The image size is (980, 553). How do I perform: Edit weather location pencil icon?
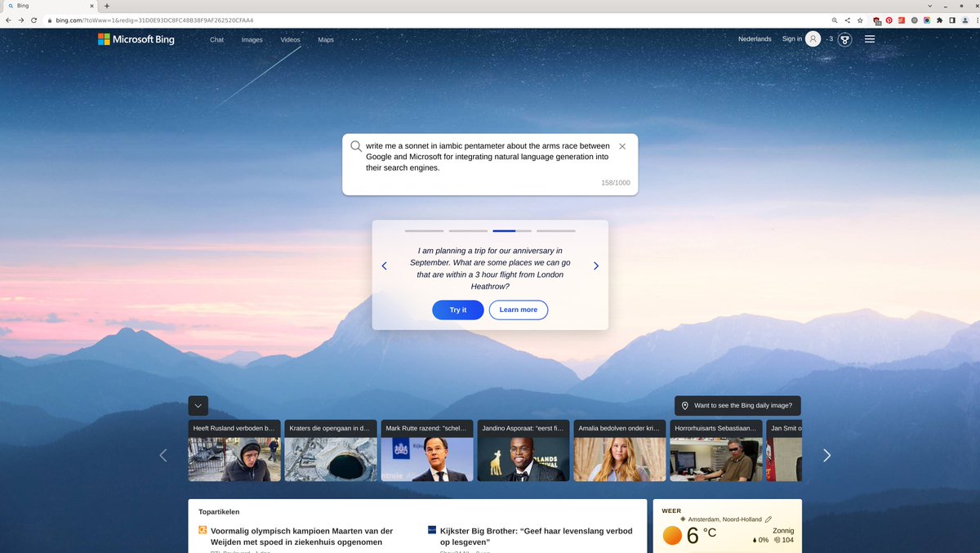(768, 520)
